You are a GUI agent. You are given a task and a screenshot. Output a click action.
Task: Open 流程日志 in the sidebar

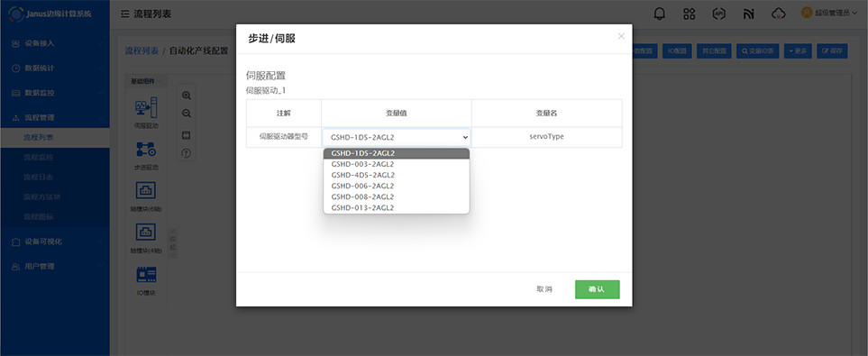[x=55, y=178]
